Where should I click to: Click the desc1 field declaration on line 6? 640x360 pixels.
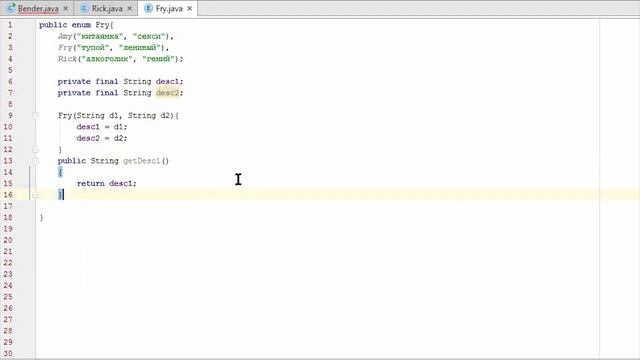(x=167, y=82)
